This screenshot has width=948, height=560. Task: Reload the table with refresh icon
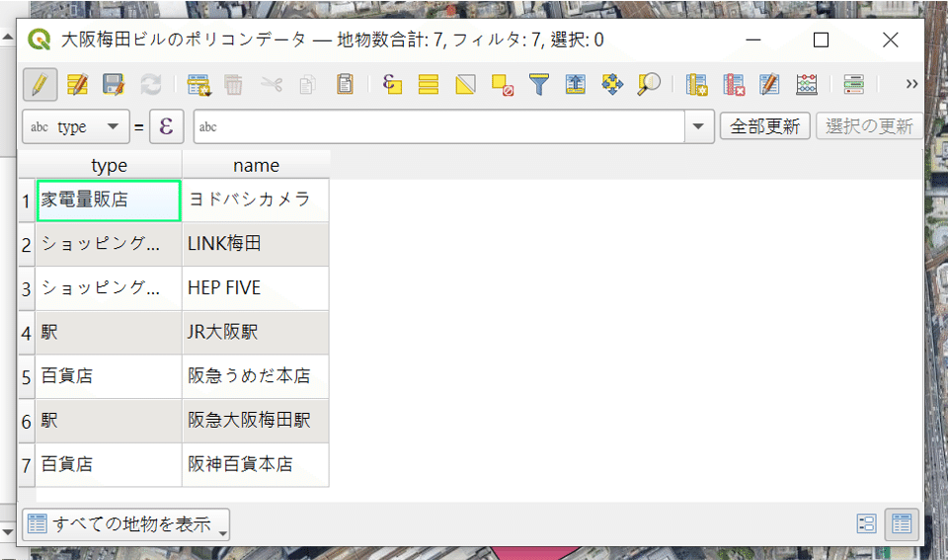[150, 84]
